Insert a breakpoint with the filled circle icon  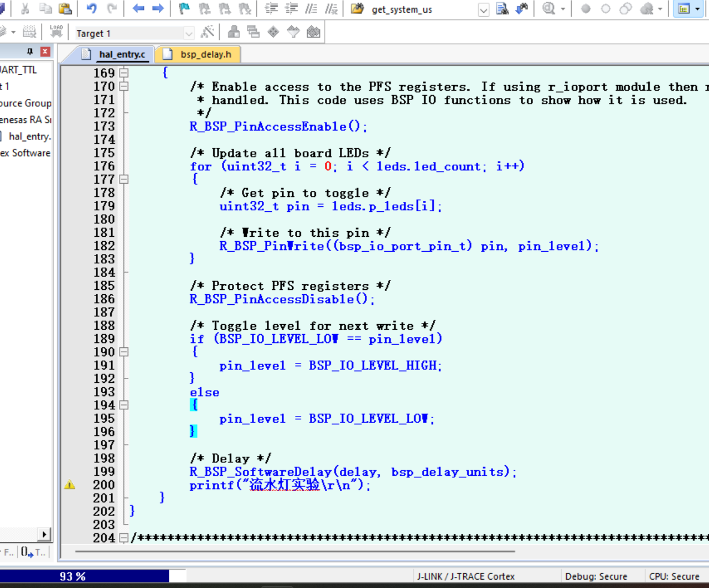[586, 9]
